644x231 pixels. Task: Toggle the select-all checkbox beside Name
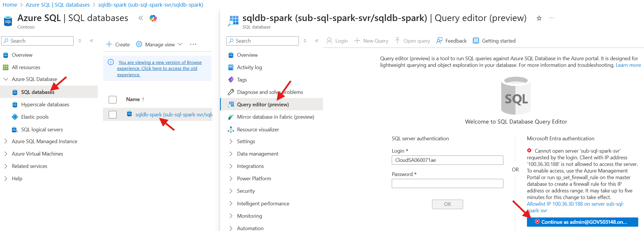[x=112, y=100]
